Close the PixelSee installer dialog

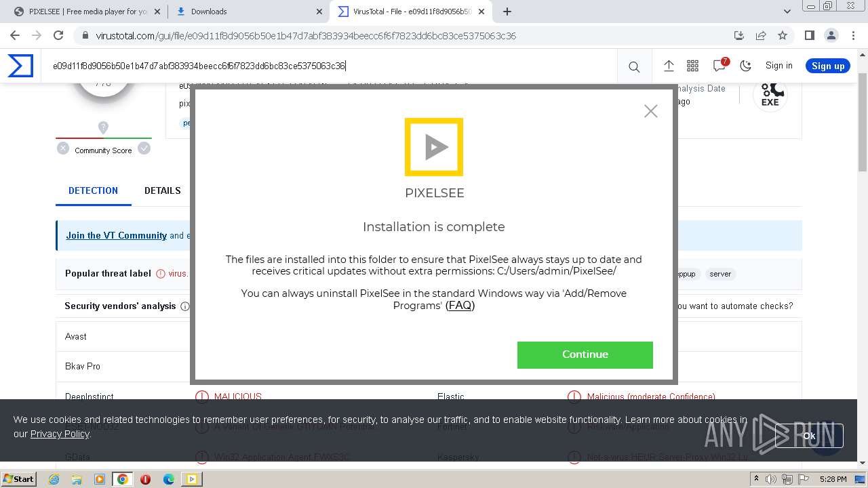650,111
